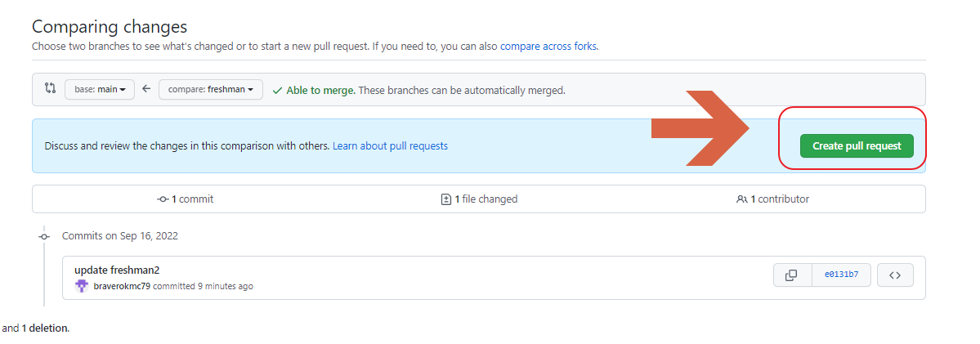The width and height of the screenshot is (980, 344).
Task: View the 1 contributor tab
Action: point(773,199)
